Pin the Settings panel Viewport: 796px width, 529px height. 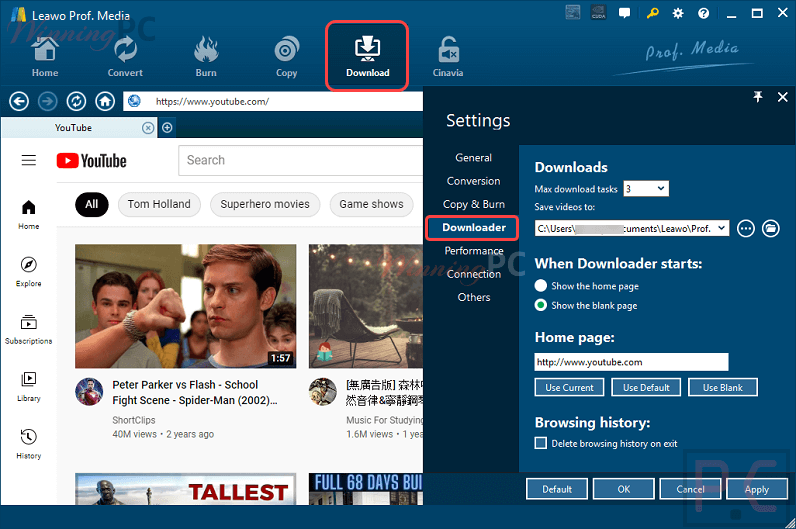[x=758, y=97]
